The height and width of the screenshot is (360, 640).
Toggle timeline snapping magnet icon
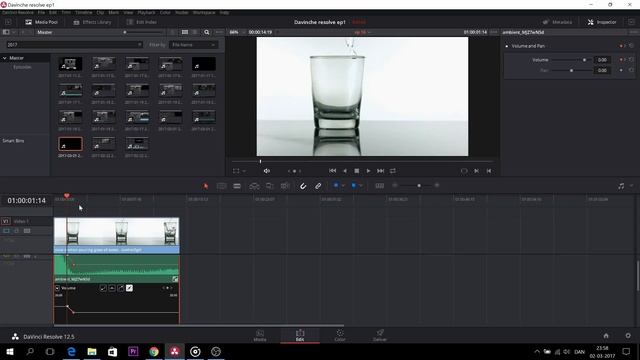tap(303, 186)
